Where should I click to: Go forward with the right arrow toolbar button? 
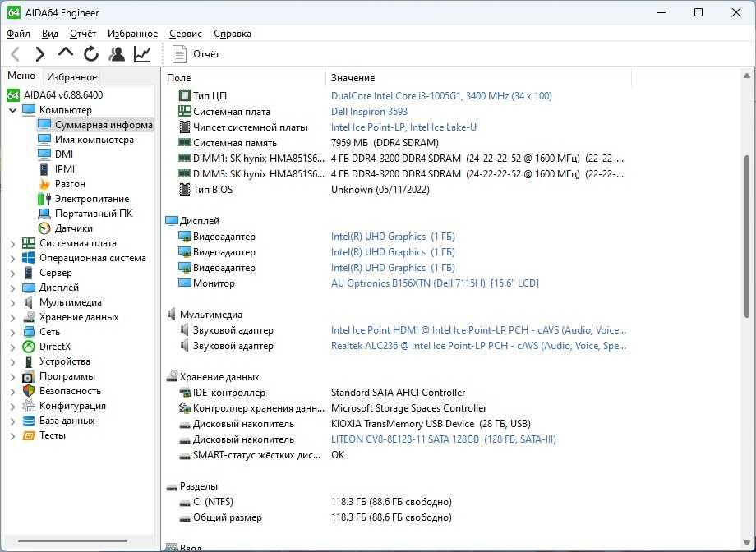pyautogui.click(x=40, y=54)
